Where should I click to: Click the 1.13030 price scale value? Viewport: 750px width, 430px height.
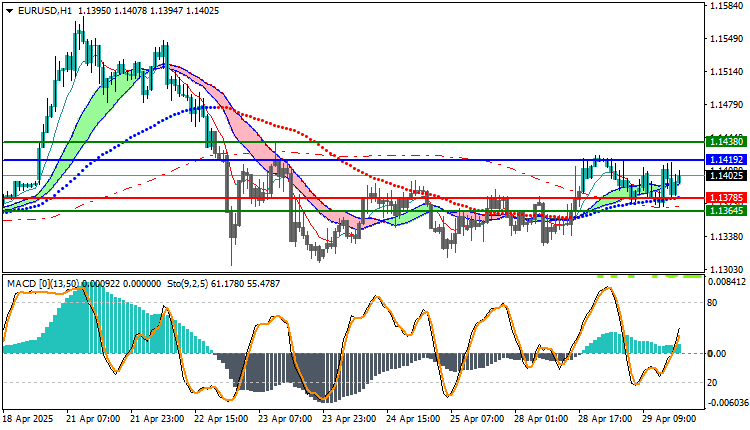(x=727, y=270)
